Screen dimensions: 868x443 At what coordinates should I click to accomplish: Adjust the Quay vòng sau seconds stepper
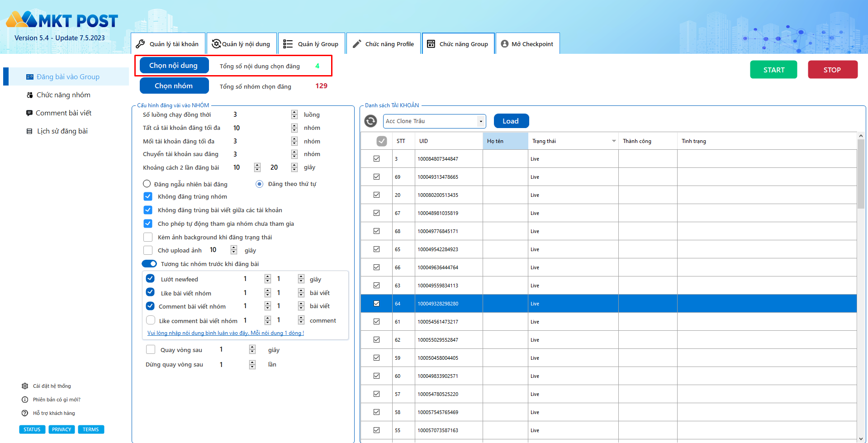pyautogui.click(x=252, y=349)
